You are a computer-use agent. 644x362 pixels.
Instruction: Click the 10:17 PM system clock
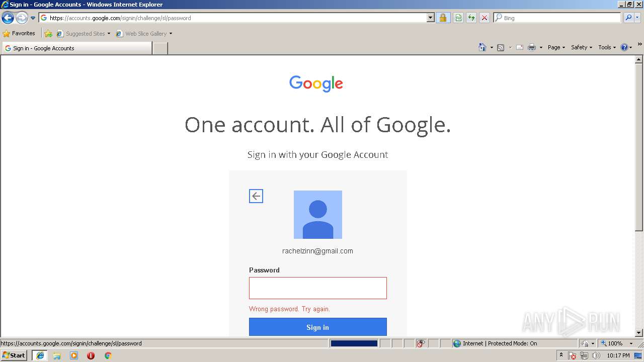coord(618,355)
